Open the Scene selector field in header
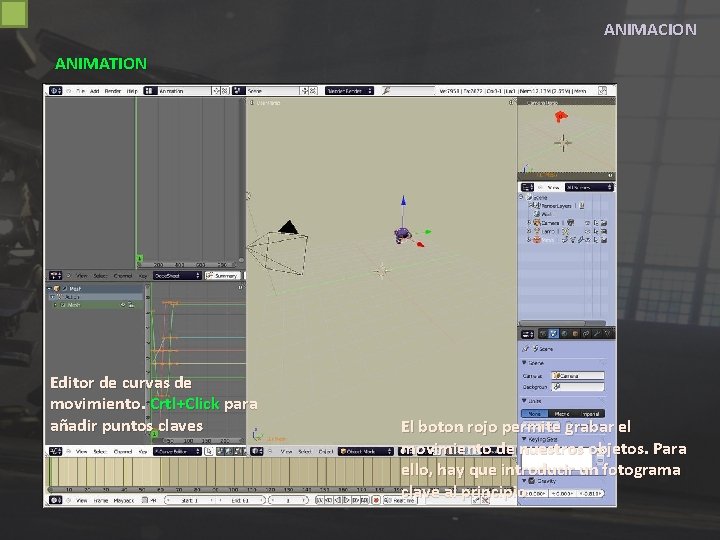This screenshot has height=540, width=720. (x=273, y=91)
